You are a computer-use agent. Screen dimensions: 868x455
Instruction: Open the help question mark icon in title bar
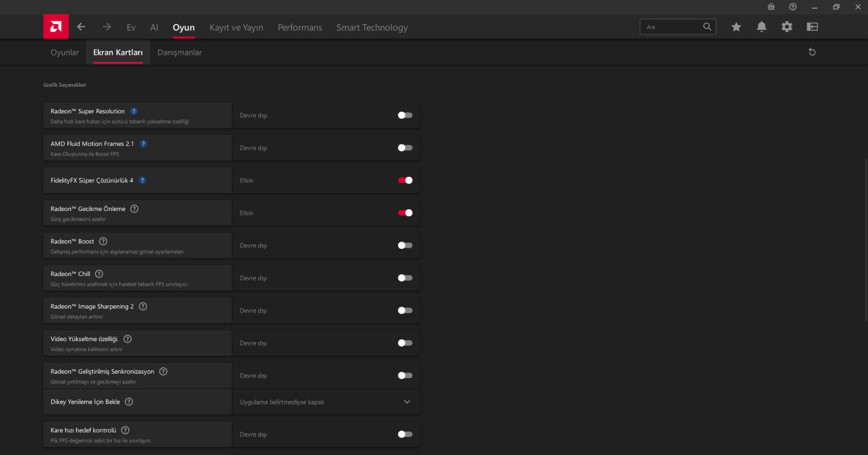pos(793,7)
